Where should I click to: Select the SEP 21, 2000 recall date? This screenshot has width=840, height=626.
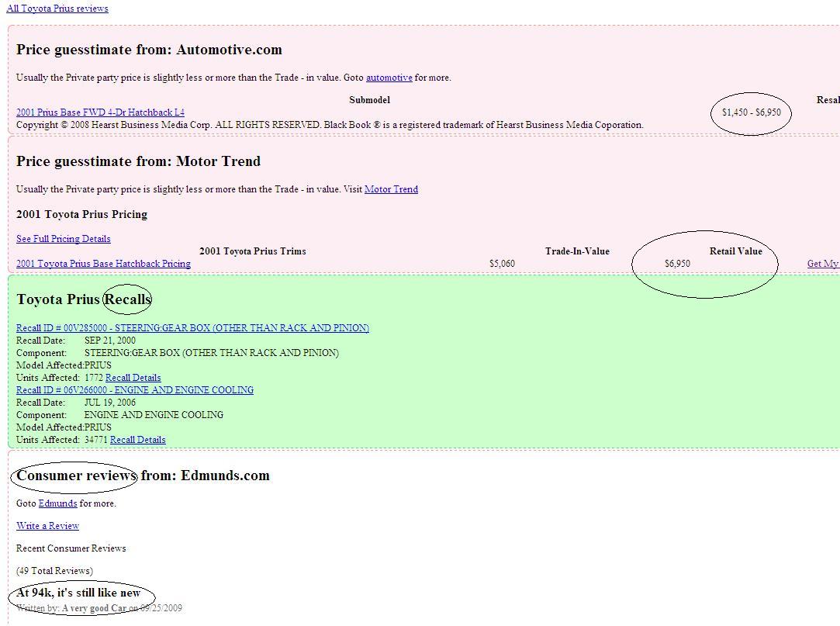(x=110, y=340)
